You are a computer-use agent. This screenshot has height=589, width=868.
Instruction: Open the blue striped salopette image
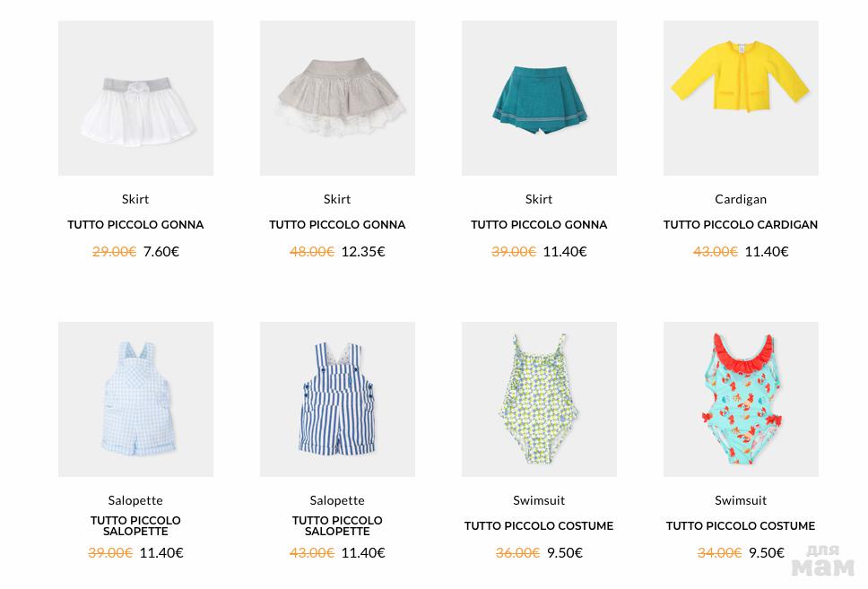(x=337, y=399)
